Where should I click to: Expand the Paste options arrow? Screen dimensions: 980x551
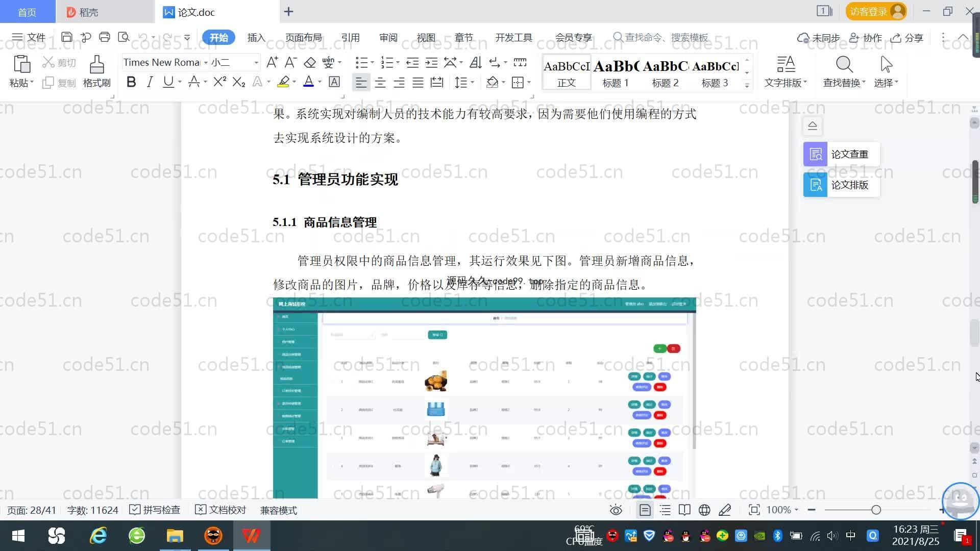click(x=32, y=83)
